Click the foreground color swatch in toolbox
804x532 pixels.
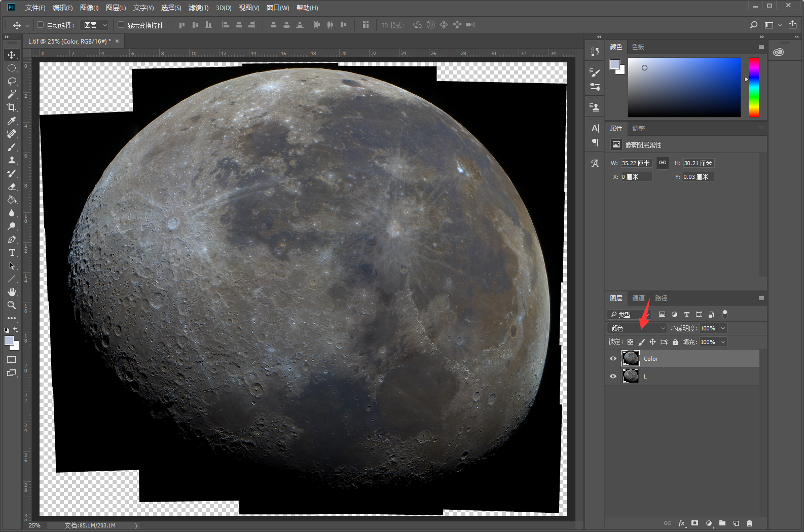[x=9, y=340]
